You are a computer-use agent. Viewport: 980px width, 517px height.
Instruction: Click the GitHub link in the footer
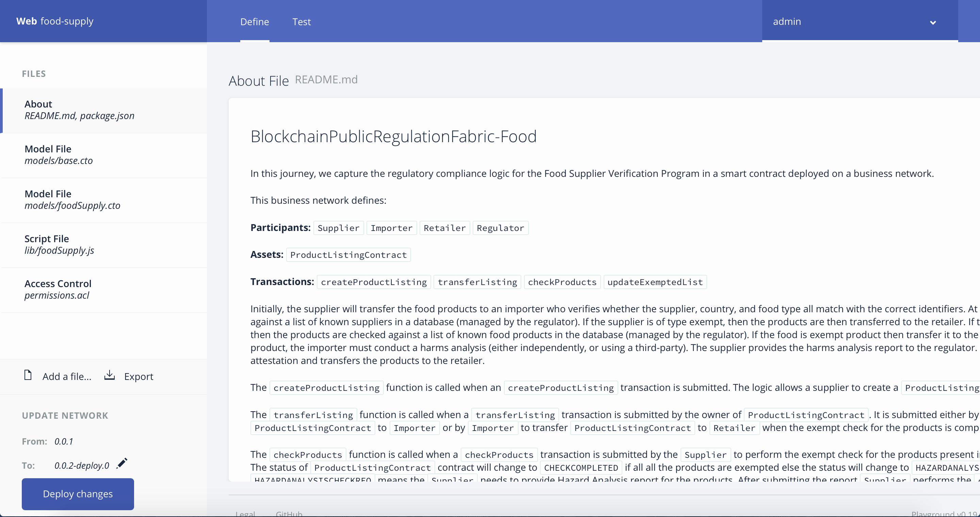290,513
